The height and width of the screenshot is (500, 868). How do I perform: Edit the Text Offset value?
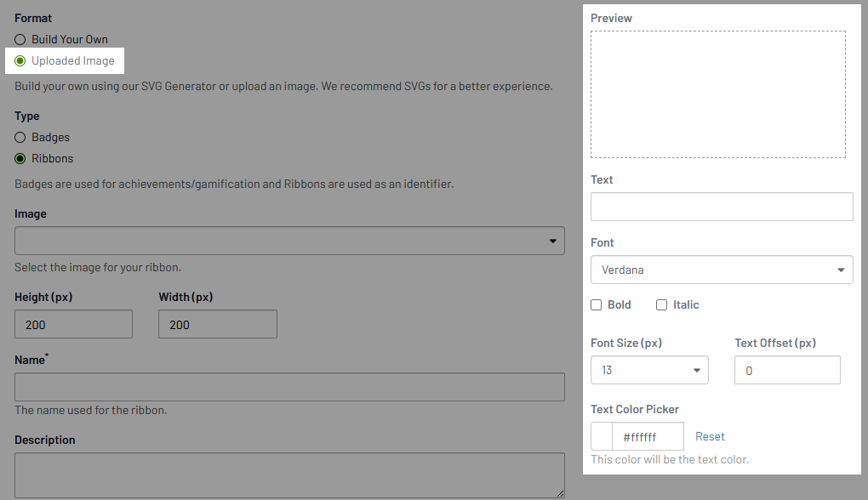pyautogui.click(x=787, y=370)
